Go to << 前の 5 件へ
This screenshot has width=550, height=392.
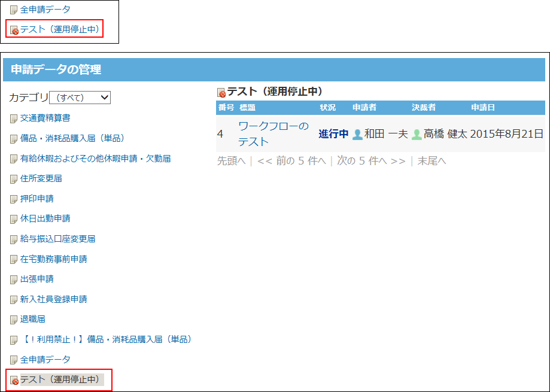tap(291, 161)
